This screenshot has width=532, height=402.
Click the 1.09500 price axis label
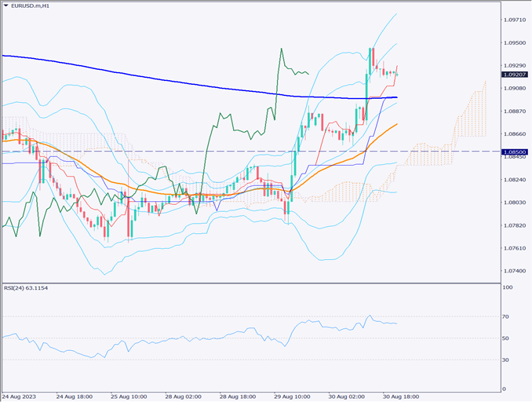[x=516, y=43]
